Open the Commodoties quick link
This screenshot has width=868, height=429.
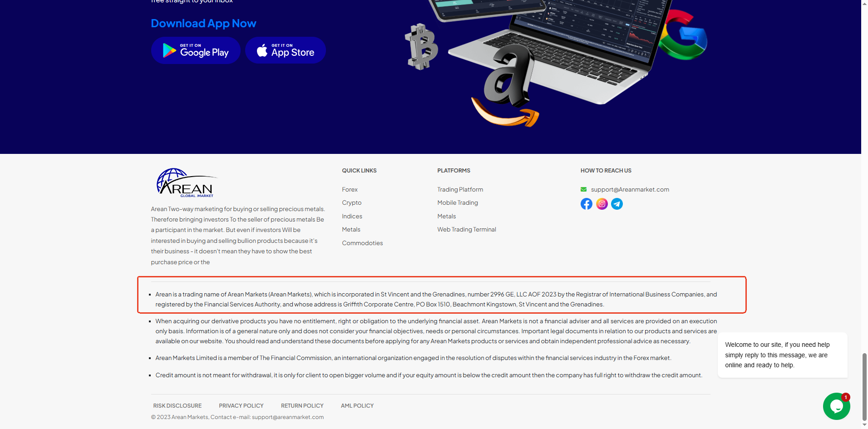(362, 243)
